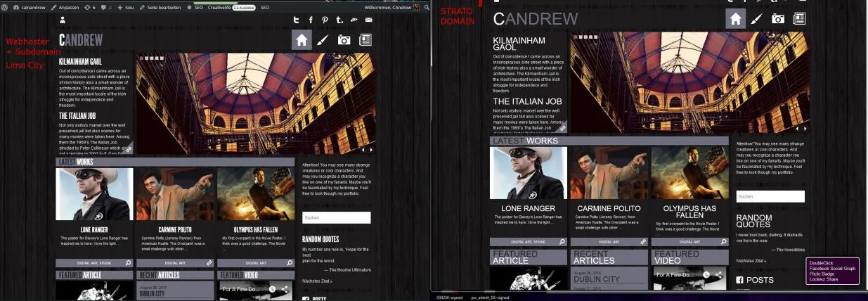Open newspaper blog icon in left window
Viewport: 868px width, 301px height.
pos(365,39)
